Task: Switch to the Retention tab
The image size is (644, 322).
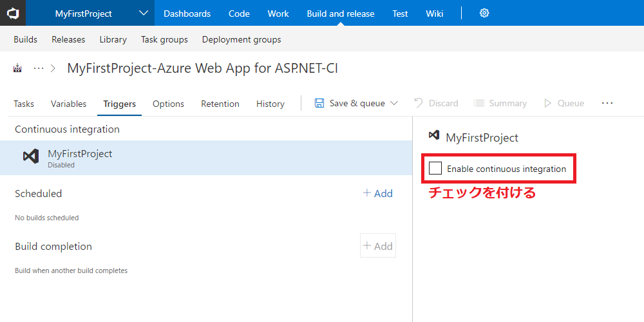Action: point(220,104)
